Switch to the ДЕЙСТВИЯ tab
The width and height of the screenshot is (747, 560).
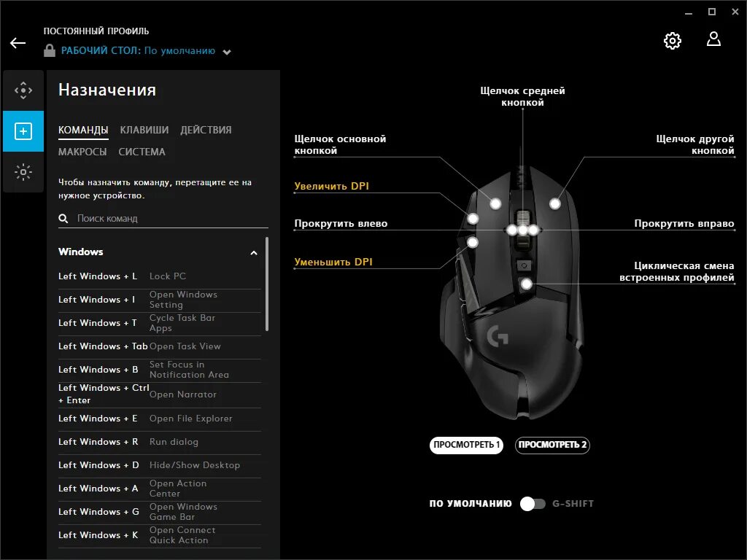pyautogui.click(x=206, y=130)
